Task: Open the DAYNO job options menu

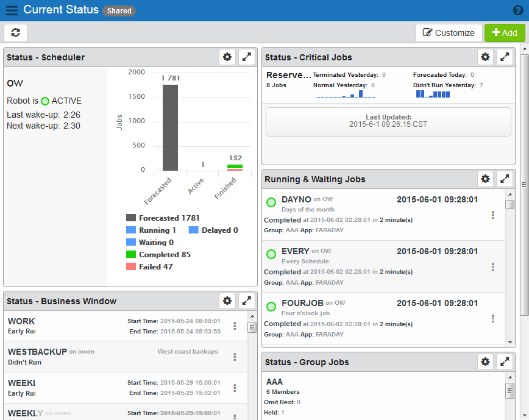Action: [x=493, y=215]
